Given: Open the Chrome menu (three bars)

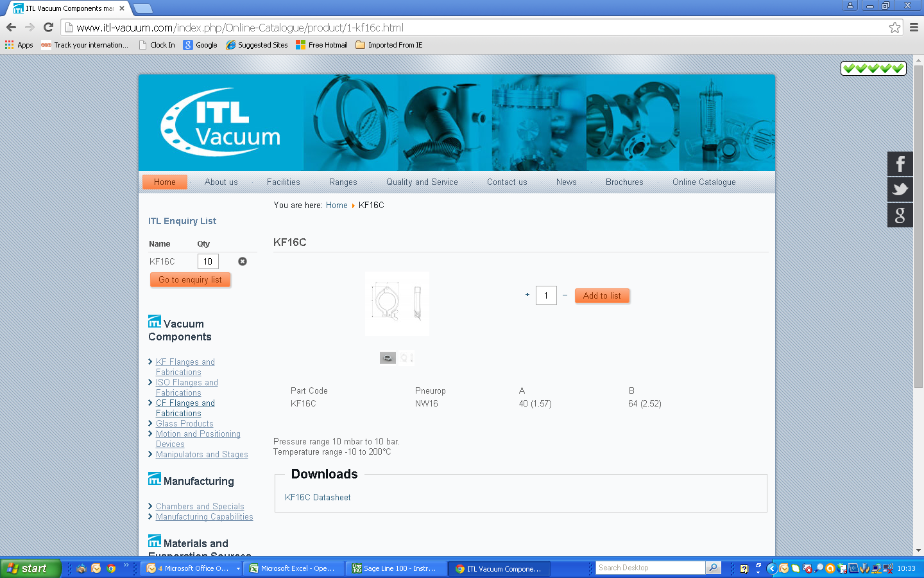Looking at the screenshot, I should (914, 27).
